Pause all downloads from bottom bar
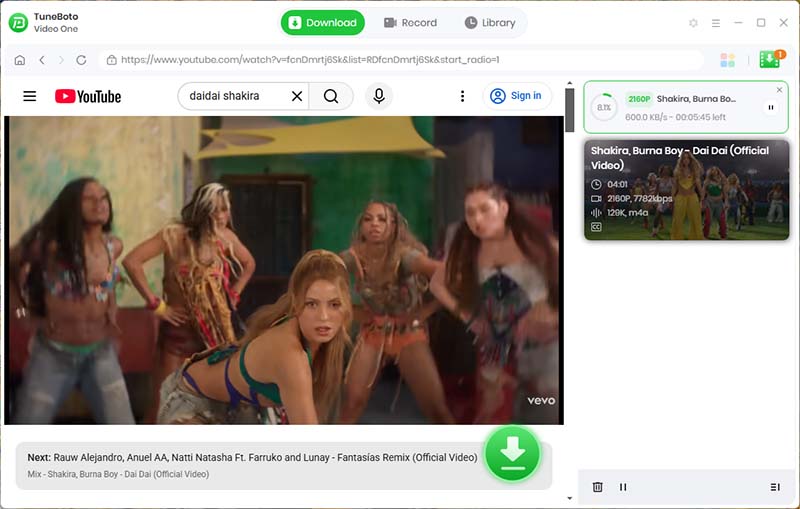Image resolution: width=800 pixels, height=509 pixels. pyautogui.click(x=623, y=487)
